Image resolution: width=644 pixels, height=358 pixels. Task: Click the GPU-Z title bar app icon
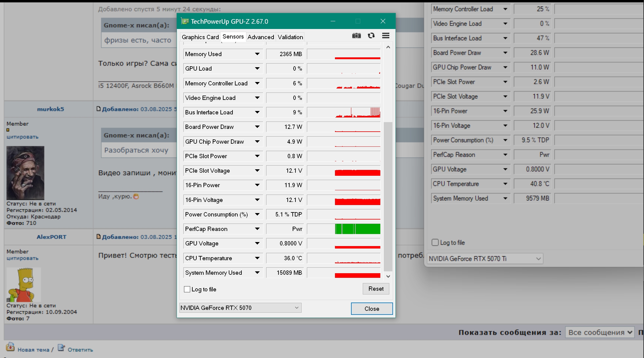coord(185,21)
